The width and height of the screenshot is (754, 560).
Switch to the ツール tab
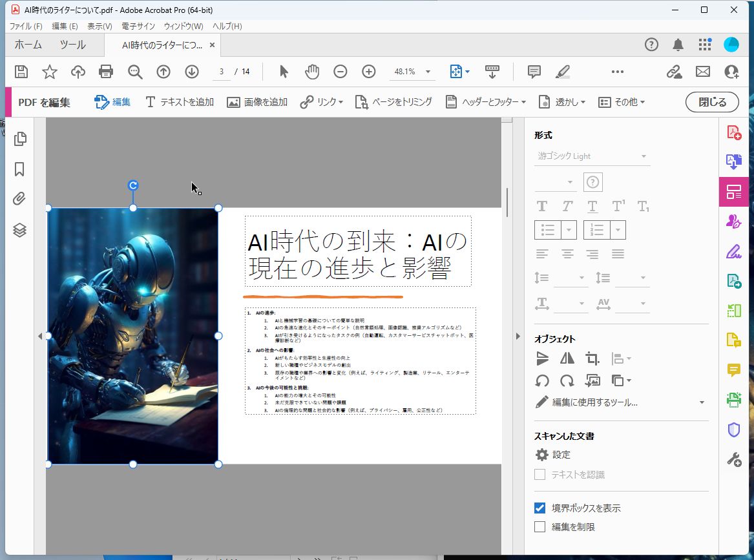pyautogui.click(x=72, y=45)
